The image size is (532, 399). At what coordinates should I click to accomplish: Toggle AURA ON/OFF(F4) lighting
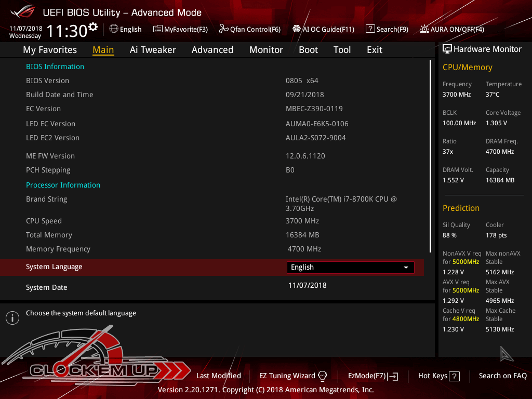coord(452,29)
